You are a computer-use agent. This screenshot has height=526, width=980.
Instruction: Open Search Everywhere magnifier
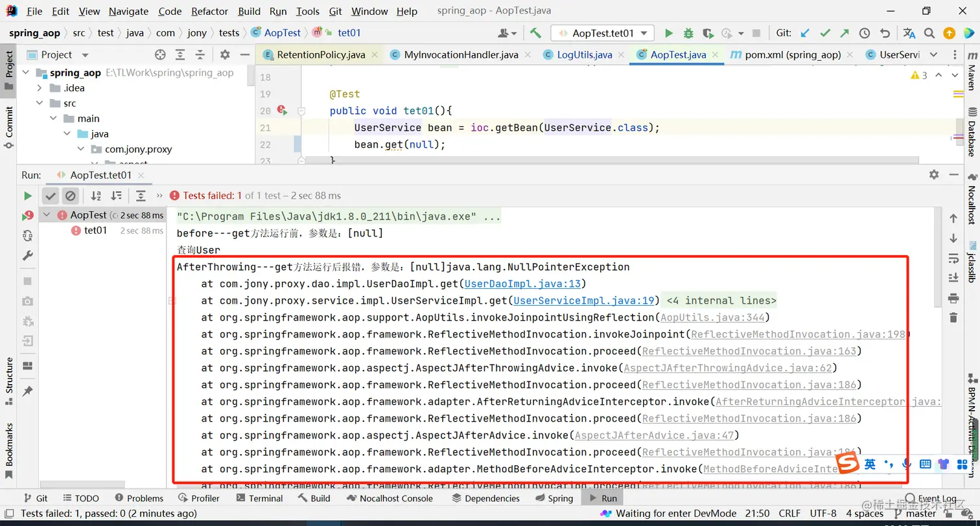tap(929, 33)
